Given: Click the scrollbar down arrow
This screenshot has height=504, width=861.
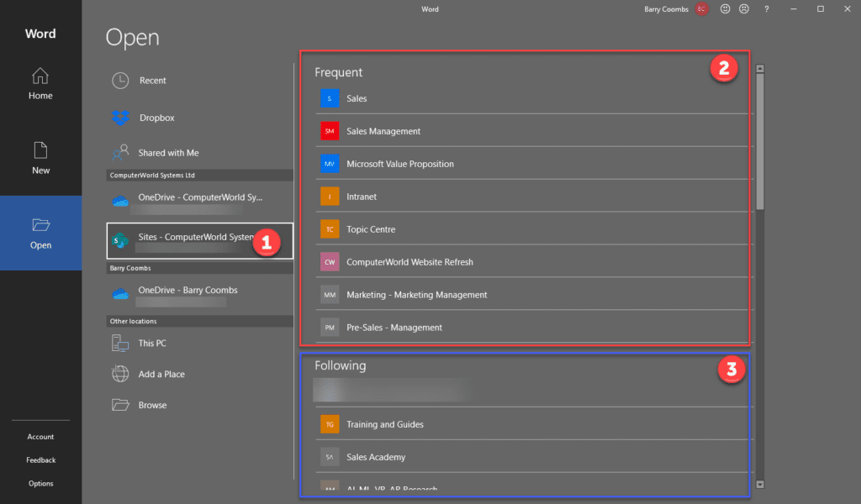Looking at the screenshot, I should coord(760,484).
